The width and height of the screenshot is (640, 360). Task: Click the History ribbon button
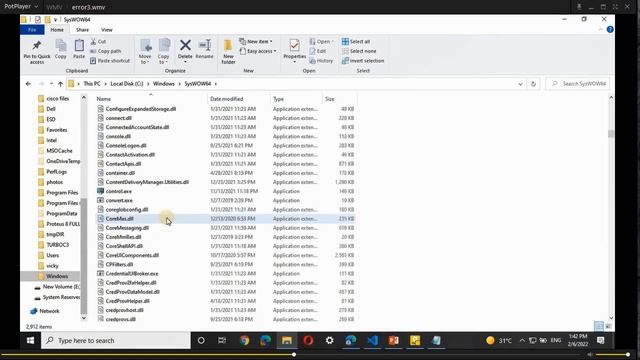pyautogui.click(x=321, y=61)
